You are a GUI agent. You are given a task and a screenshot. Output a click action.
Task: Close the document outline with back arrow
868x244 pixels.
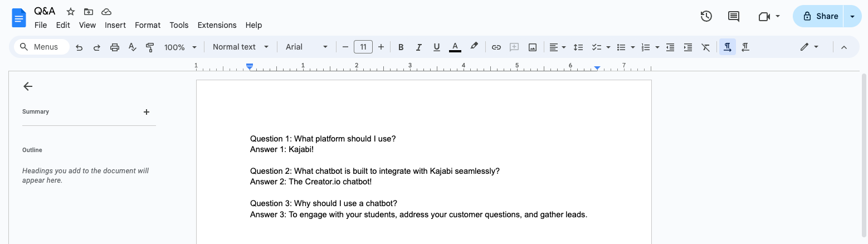click(28, 86)
